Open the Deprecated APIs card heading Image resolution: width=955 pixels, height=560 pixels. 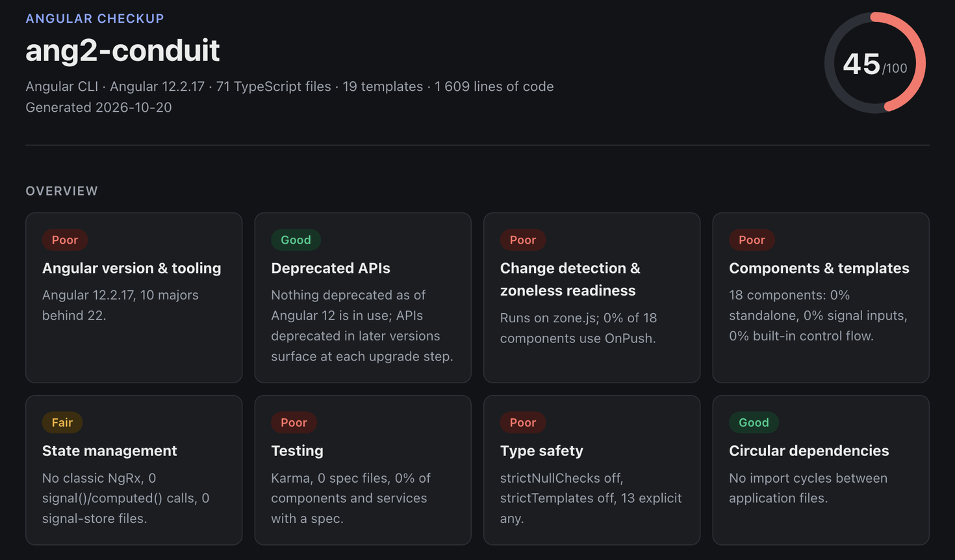tap(331, 268)
